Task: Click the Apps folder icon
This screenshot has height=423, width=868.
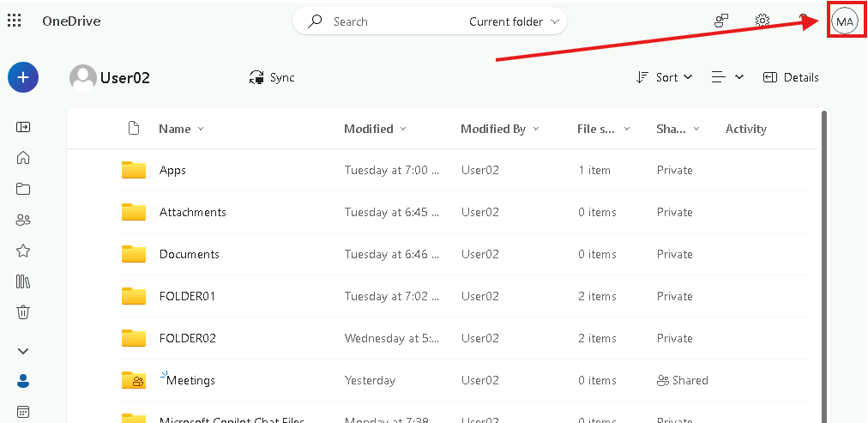Action: point(134,169)
